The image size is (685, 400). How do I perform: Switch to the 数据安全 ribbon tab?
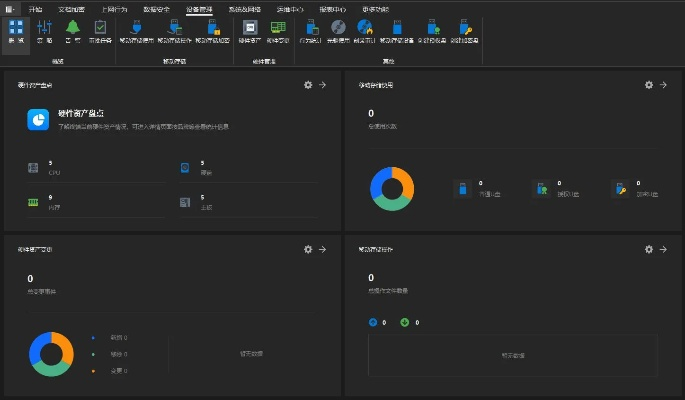pos(157,7)
